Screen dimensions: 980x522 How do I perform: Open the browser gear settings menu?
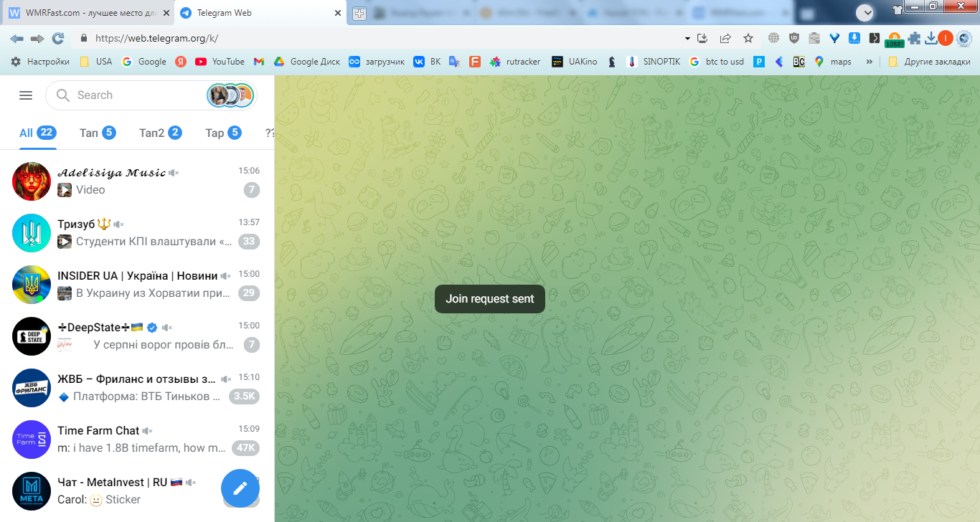964,38
